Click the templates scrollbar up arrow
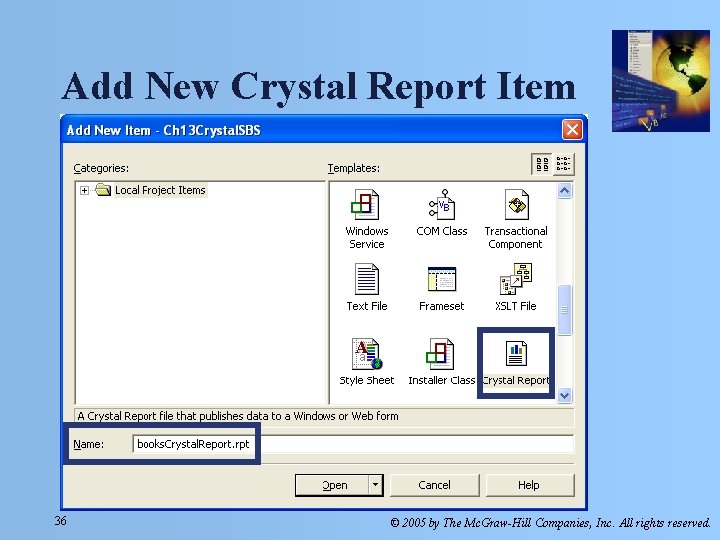The width and height of the screenshot is (720, 540). pos(565,191)
